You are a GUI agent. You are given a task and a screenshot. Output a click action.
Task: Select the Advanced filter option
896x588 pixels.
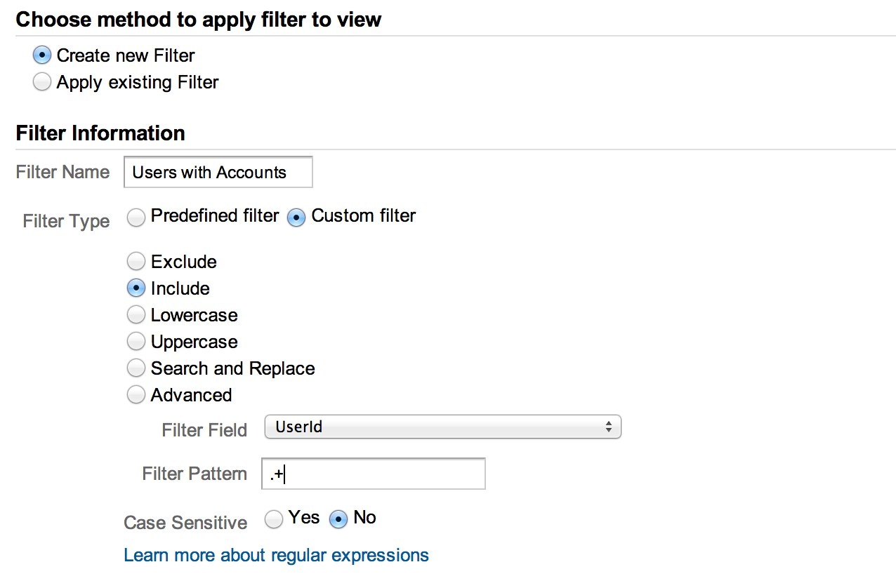pos(136,395)
